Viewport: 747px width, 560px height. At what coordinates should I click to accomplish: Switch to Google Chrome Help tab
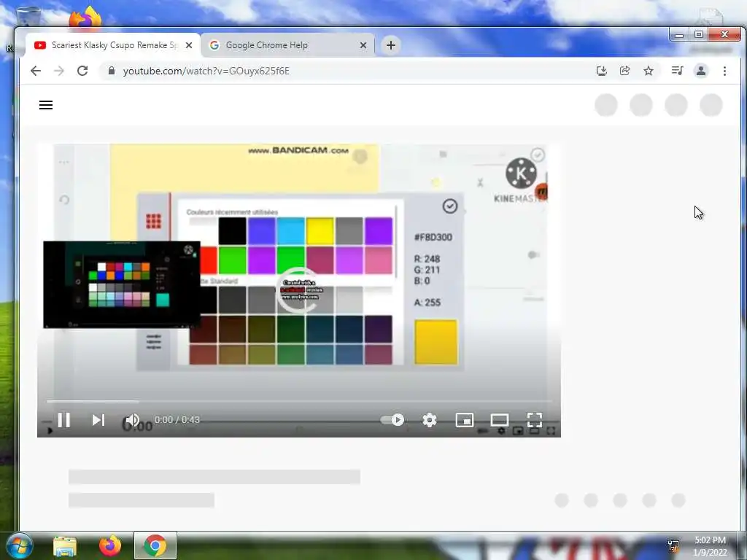286,45
